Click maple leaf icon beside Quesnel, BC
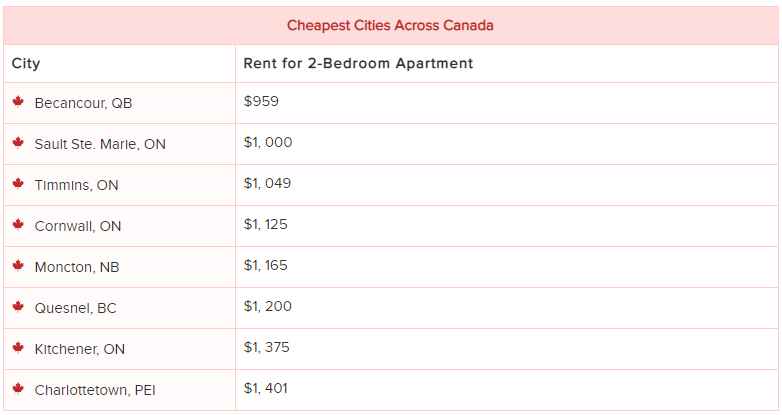The image size is (782, 415). 18,306
